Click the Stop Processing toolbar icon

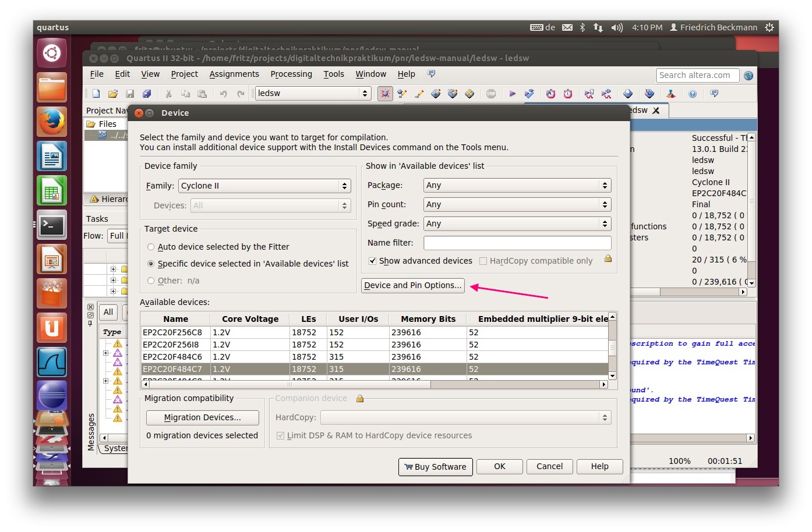(x=491, y=94)
